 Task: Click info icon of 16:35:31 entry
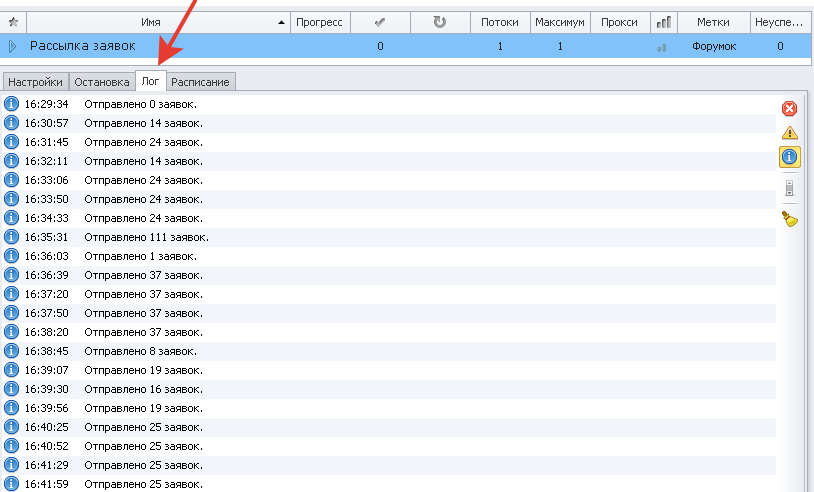click(x=11, y=237)
